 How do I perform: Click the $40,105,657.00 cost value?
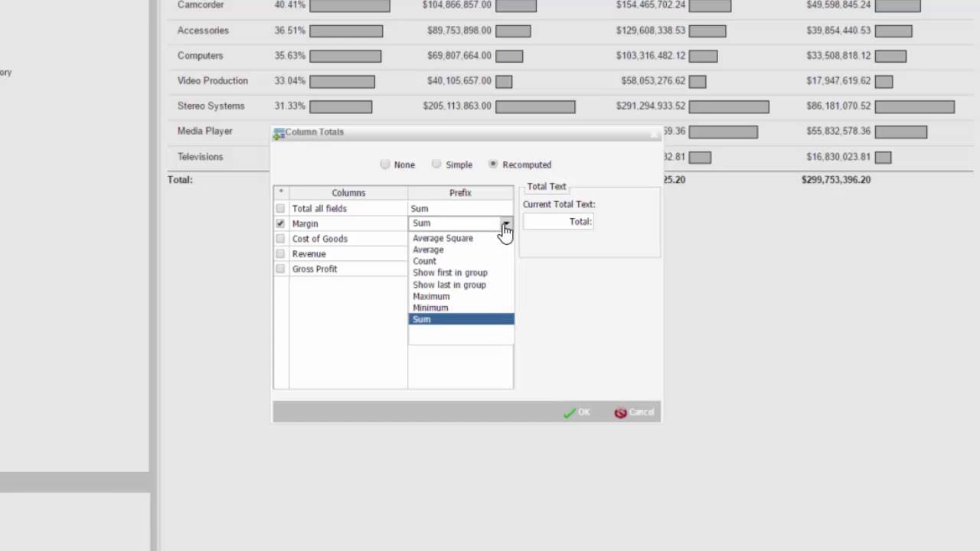459,81
